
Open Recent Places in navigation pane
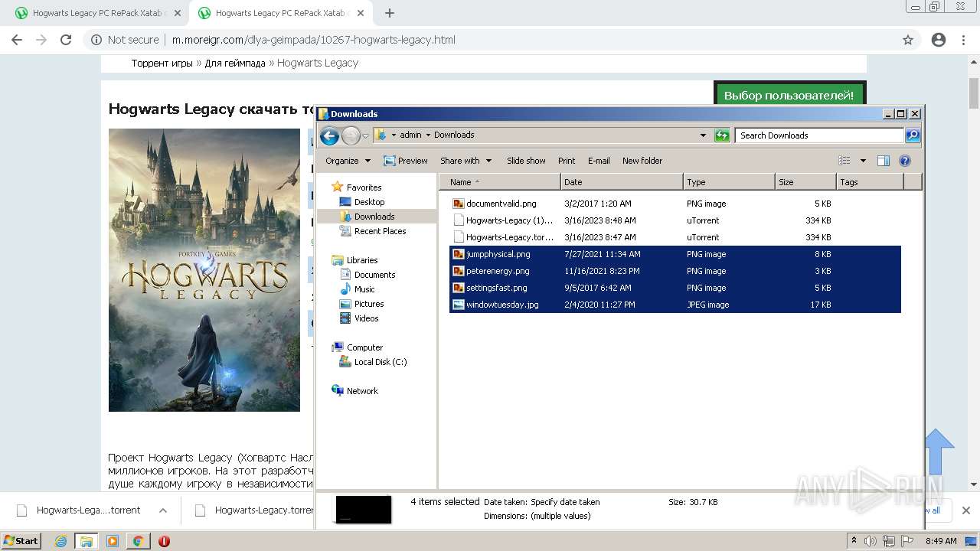click(380, 231)
